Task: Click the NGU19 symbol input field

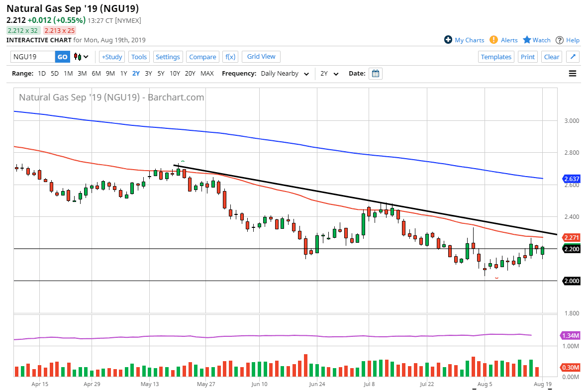Action: (x=32, y=57)
